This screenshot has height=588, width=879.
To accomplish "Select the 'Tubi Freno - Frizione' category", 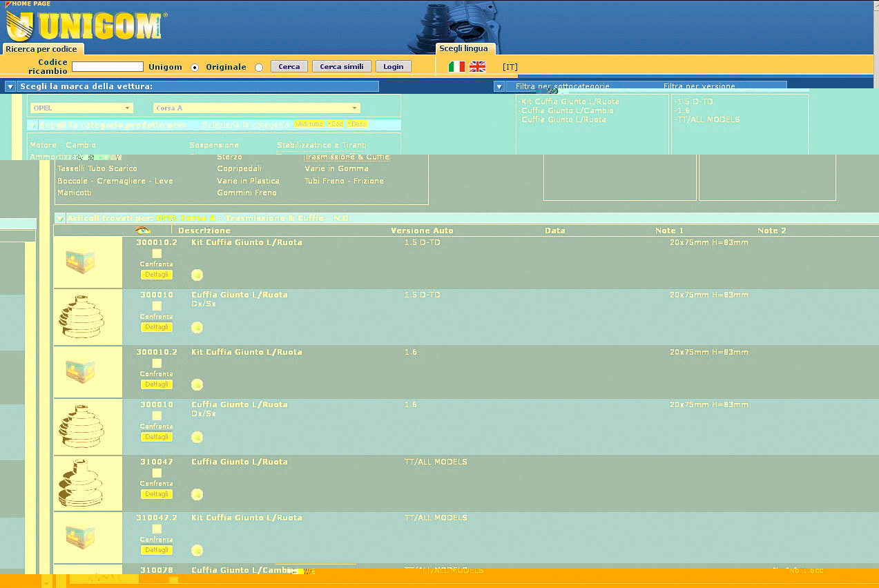I will (x=344, y=181).
